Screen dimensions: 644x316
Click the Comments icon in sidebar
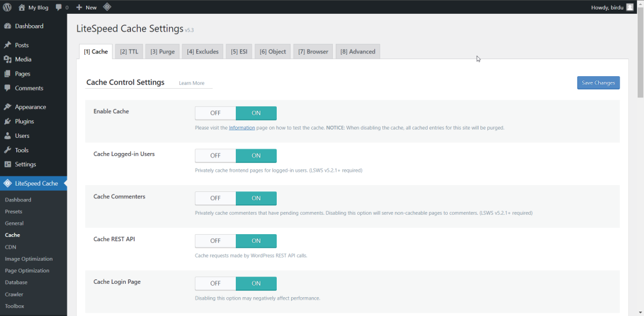pyautogui.click(x=8, y=88)
